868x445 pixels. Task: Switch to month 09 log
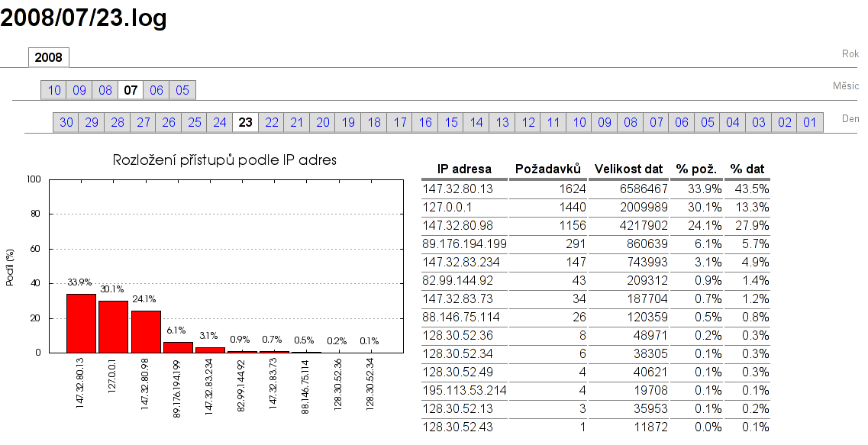pos(79,90)
